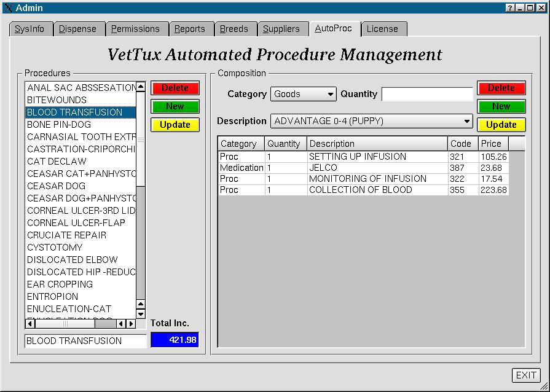This screenshot has height=392, width=550.
Task: Select the AutoProc tab
Action: (335, 28)
